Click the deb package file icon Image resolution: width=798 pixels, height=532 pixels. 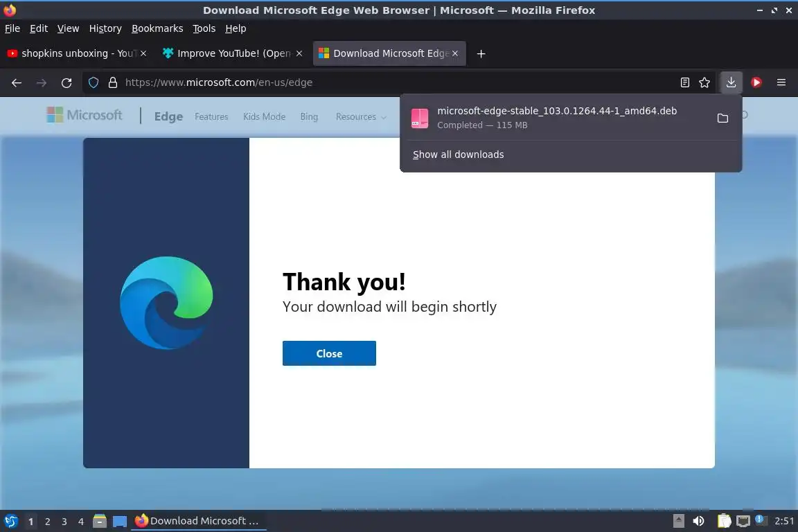[420, 118]
